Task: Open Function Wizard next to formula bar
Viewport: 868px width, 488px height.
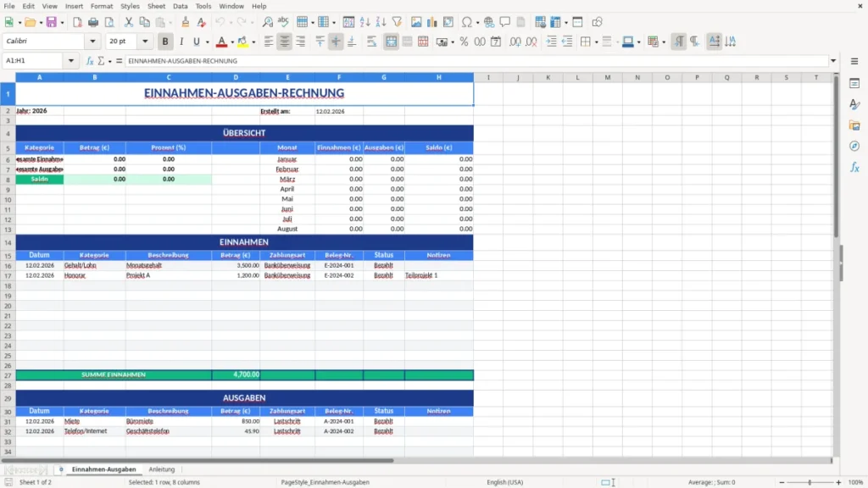Action: [x=90, y=61]
